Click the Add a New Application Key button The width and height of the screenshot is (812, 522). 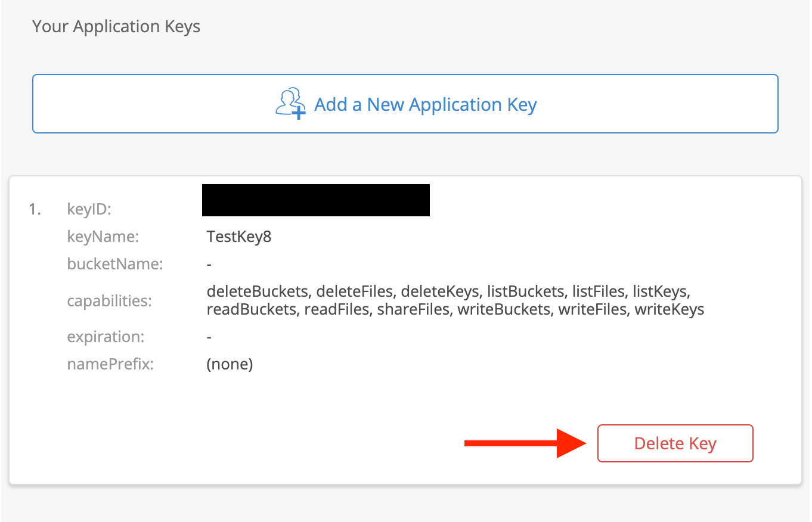pos(405,104)
